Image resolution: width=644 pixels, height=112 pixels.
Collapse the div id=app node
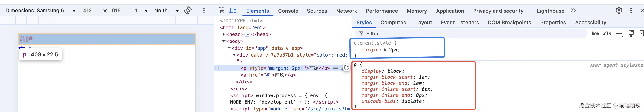[229, 48]
